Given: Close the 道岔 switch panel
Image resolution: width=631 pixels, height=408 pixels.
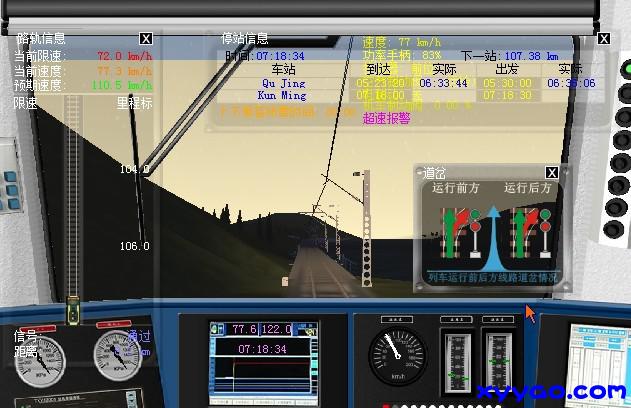Looking at the screenshot, I should click(551, 173).
